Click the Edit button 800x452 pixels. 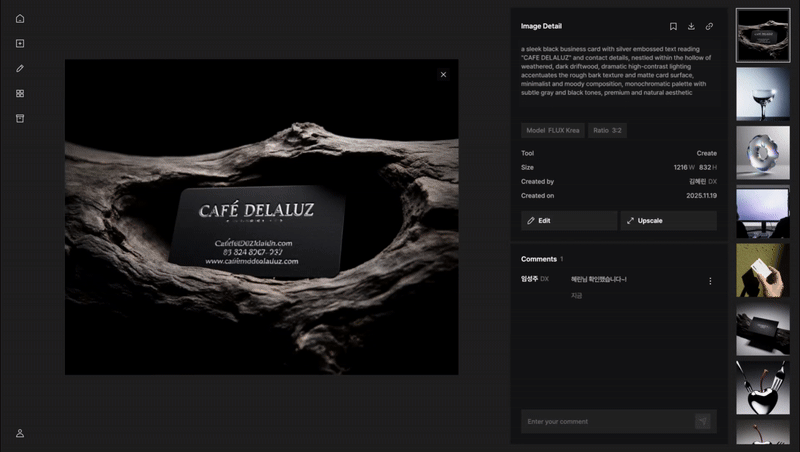569,221
